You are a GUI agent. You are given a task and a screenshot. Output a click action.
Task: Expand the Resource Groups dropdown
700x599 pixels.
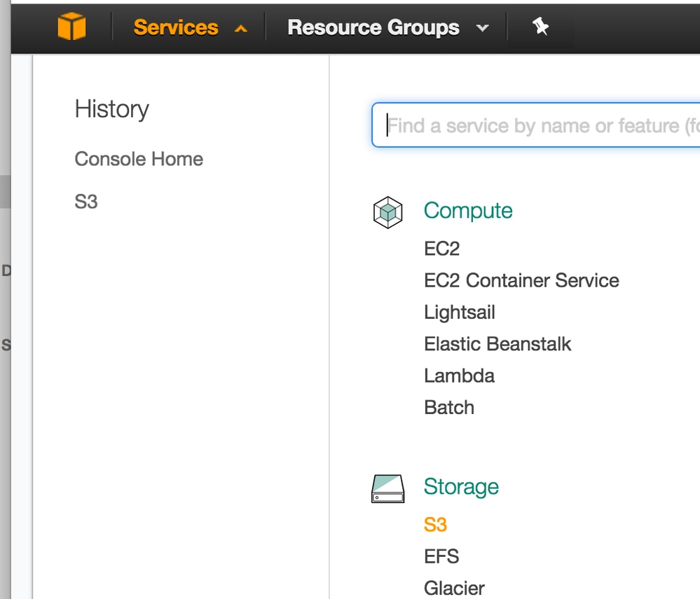373,27
